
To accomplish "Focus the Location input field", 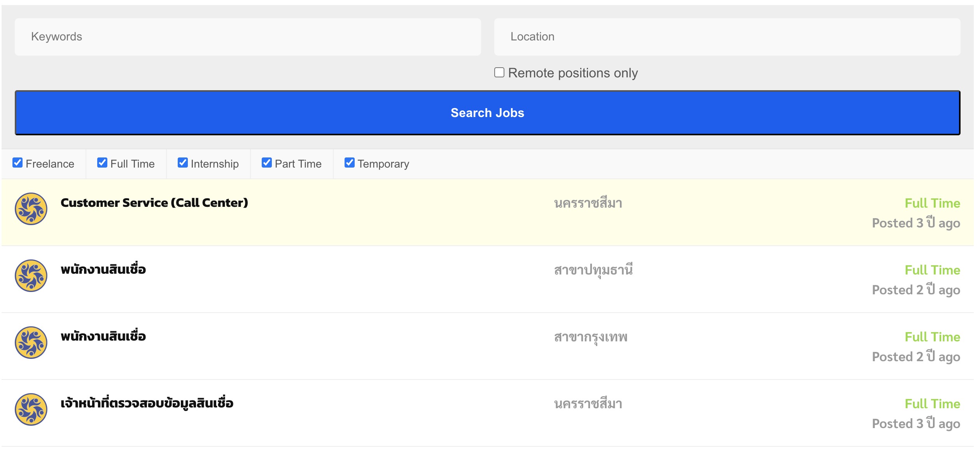I will coord(727,37).
